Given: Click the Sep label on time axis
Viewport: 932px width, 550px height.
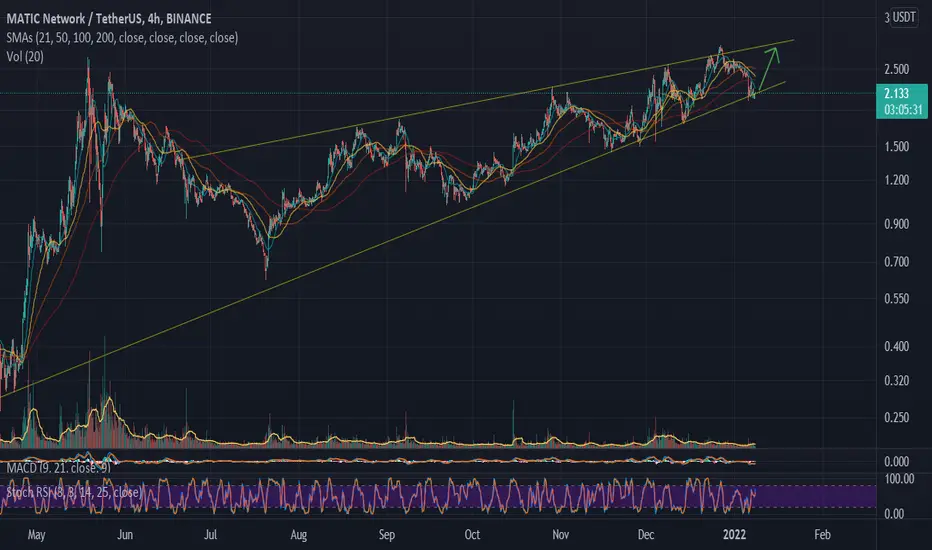Looking at the screenshot, I should 386,535.
